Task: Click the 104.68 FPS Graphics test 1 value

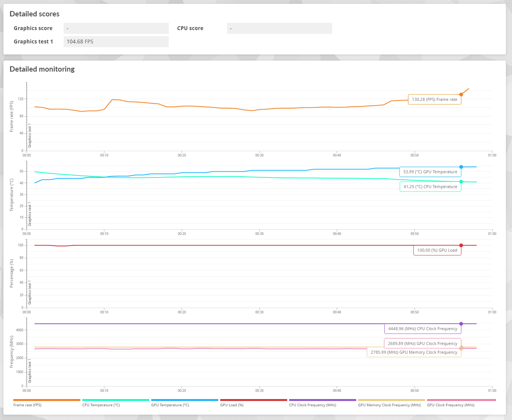Action: pyautogui.click(x=116, y=42)
